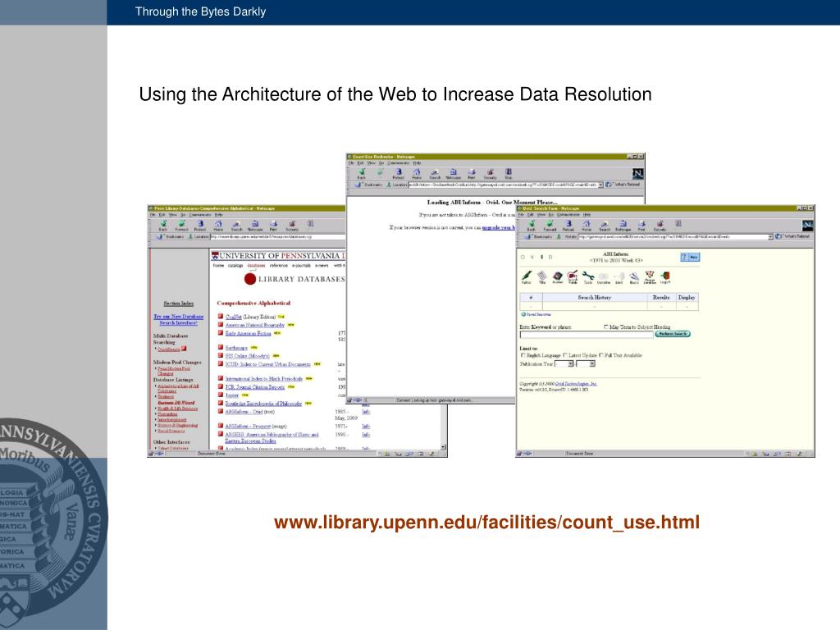Check the Latest Update limit box

pyautogui.click(x=565, y=355)
